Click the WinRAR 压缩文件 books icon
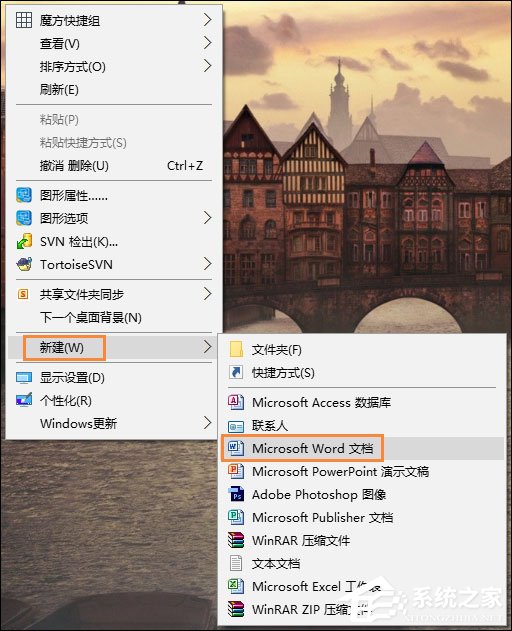Screen dimensions: 512x631 click(236, 540)
